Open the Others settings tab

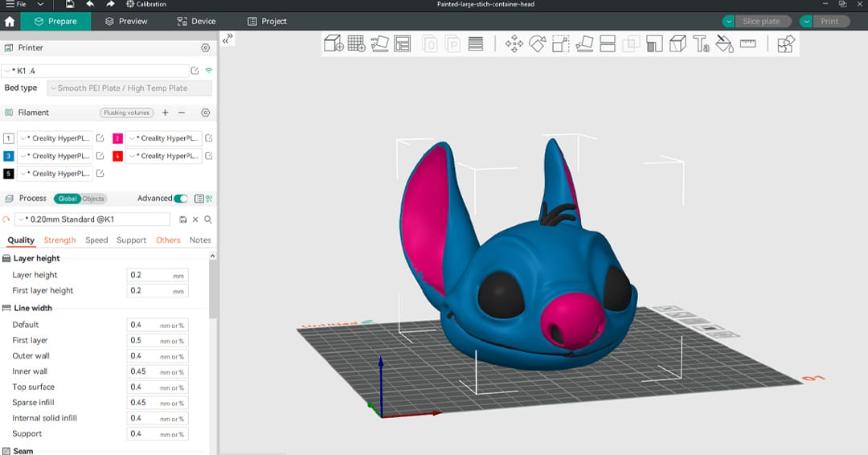tap(168, 240)
